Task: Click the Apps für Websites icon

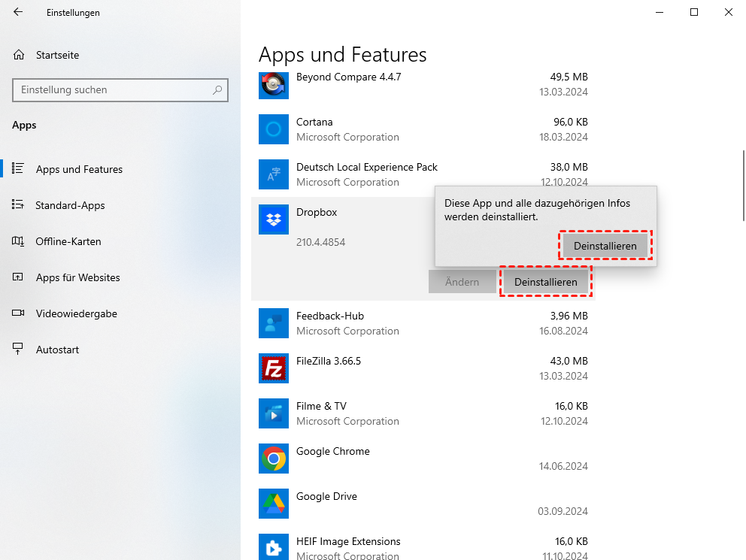Action: coord(17,277)
